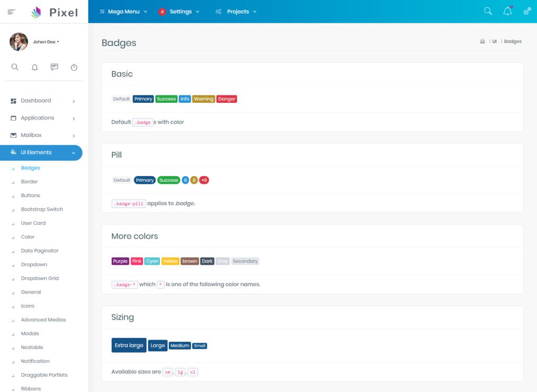The image size is (537, 392).
Task: Select Buttons in the sidebar submenu
Action: pos(30,195)
